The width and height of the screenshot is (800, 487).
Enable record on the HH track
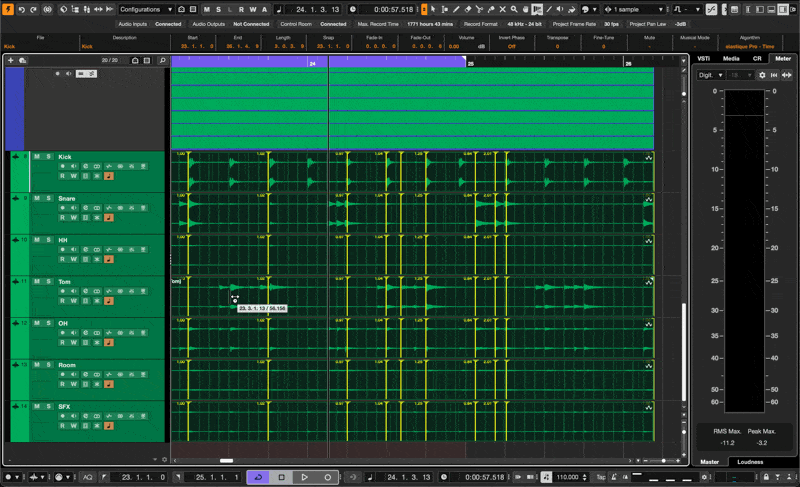(x=62, y=249)
